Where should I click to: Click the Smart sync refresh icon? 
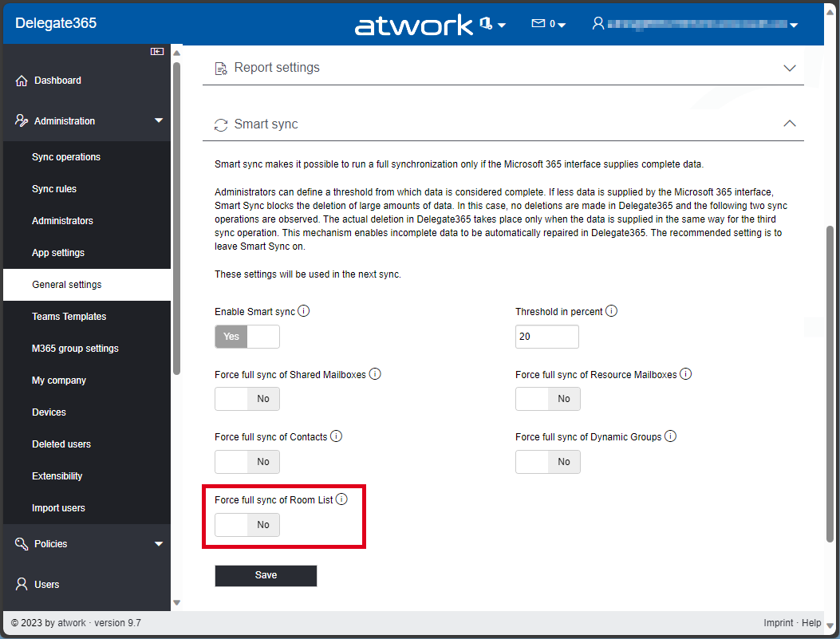point(221,124)
